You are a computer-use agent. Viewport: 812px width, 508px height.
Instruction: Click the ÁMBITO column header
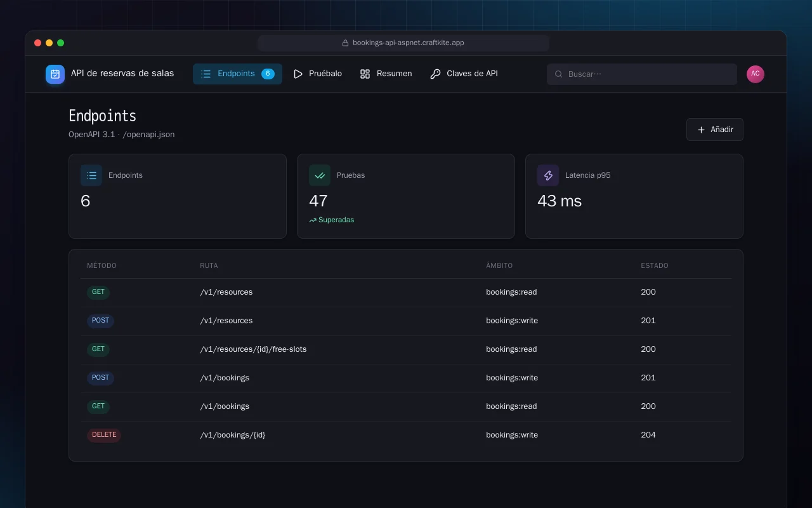point(499,265)
